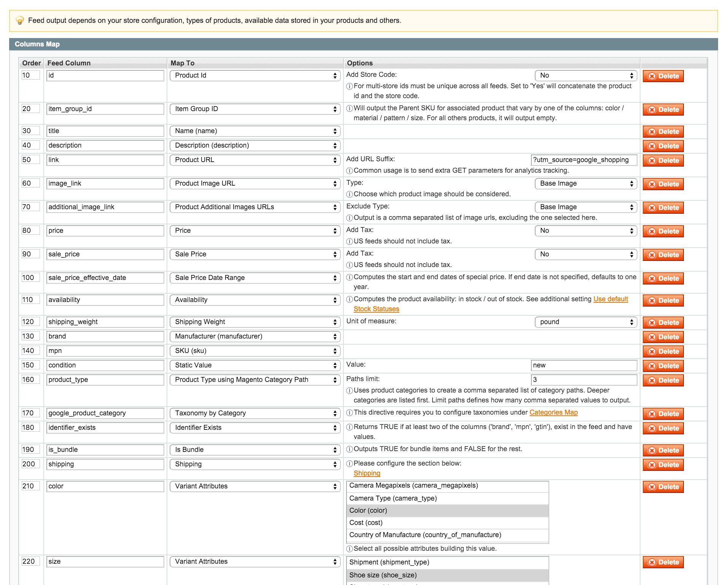Delete the sale_price row
The image size is (728, 585).
pos(663,255)
